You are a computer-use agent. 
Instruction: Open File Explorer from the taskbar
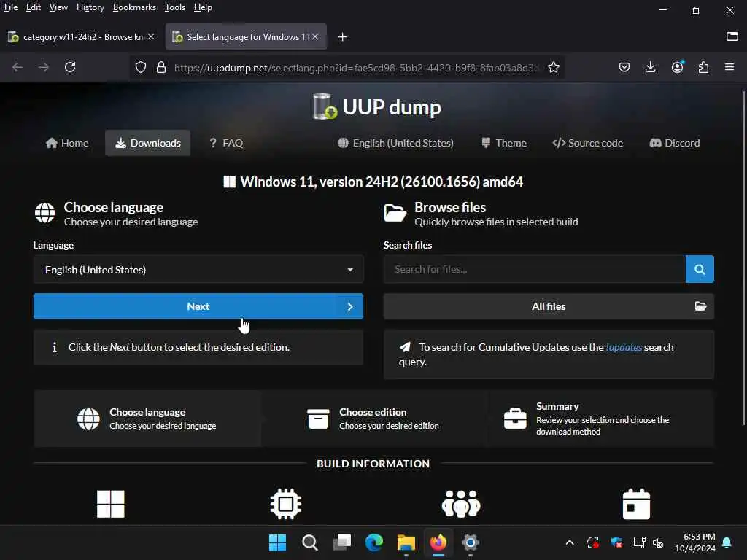click(406, 542)
